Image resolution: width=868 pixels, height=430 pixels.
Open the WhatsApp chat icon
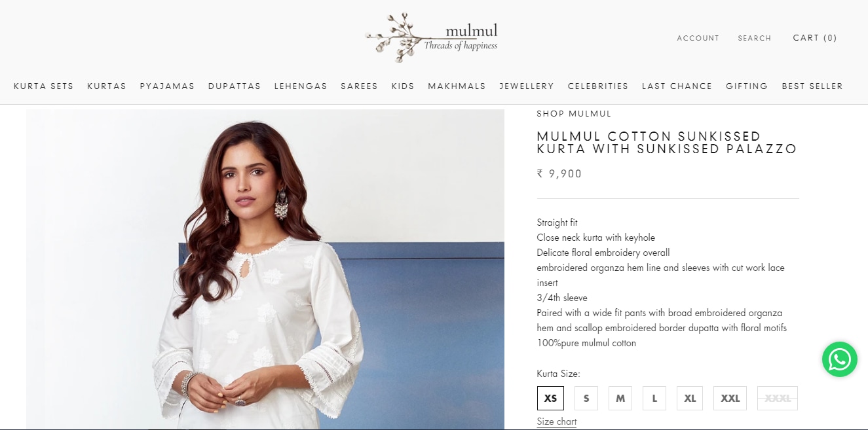click(x=840, y=359)
